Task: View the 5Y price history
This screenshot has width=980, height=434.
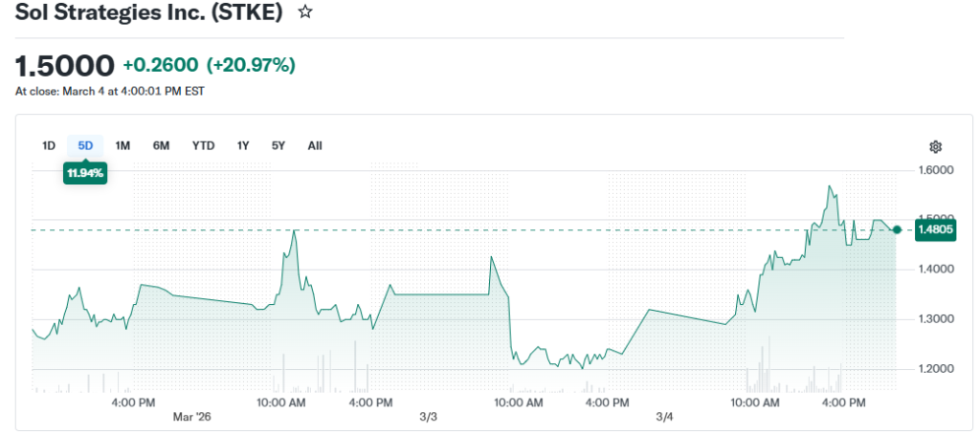Action: coord(278,145)
